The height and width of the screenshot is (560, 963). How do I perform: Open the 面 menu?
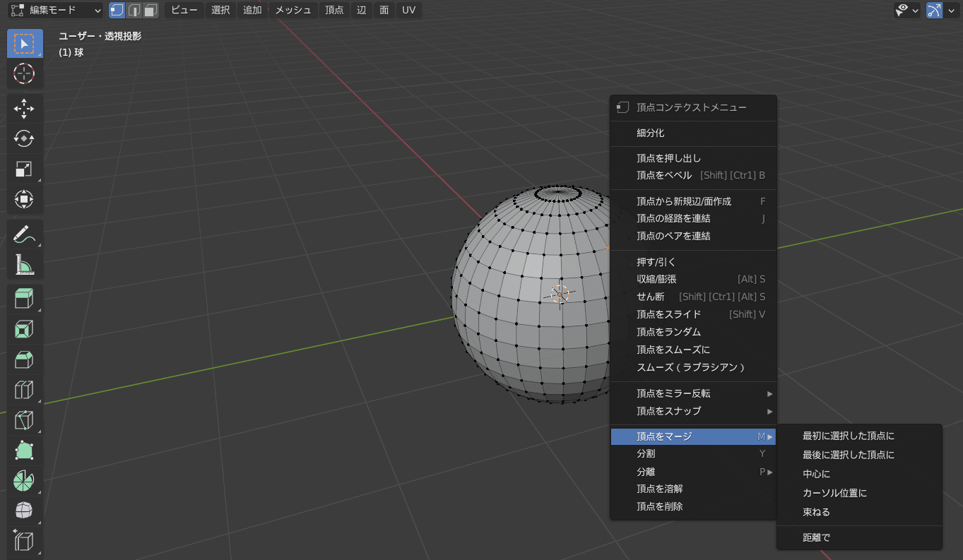click(x=384, y=10)
